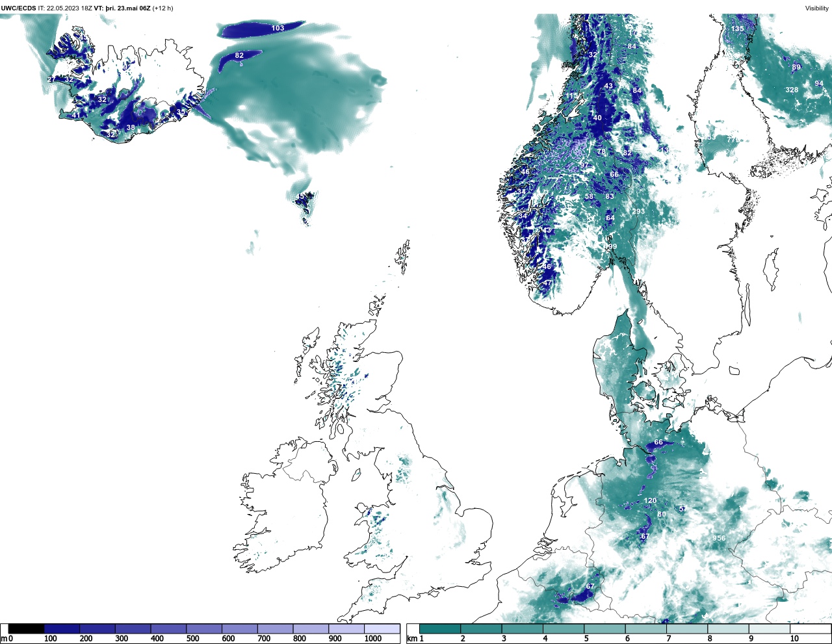Screen dimensions: 832x644
Task: Click the '40' value in Norway
Action: point(597,118)
